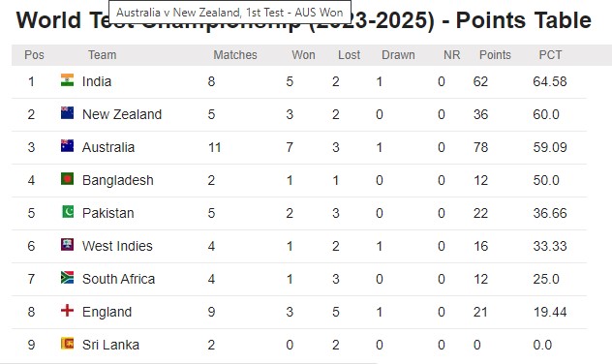Click the Points Table page heading
This screenshot has height=364, width=612.
pyautogui.click(x=304, y=20)
